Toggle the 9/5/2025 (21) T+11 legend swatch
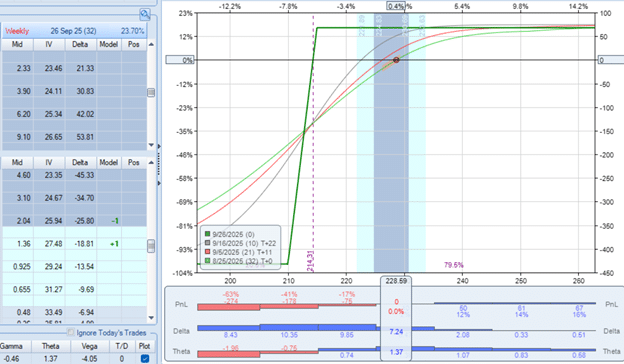The height and width of the screenshot is (364, 624). (207, 252)
